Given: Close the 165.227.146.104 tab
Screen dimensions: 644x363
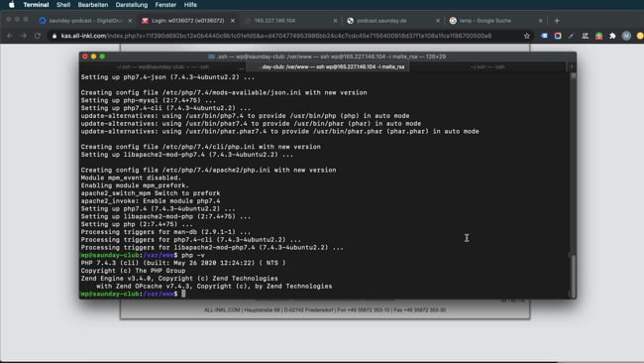Looking at the screenshot, I should pos(335,21).
